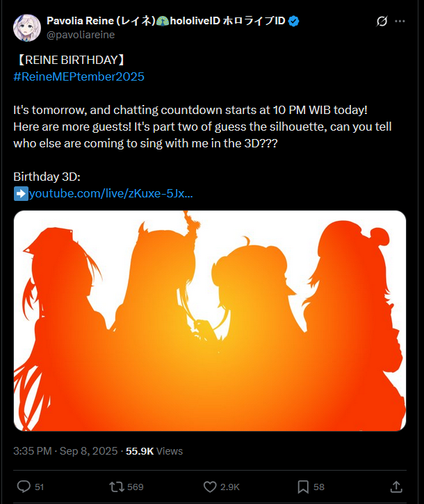Bookmark this post with the bookmark icon
This screenshot has width=424, height=504.
point(303,487)
